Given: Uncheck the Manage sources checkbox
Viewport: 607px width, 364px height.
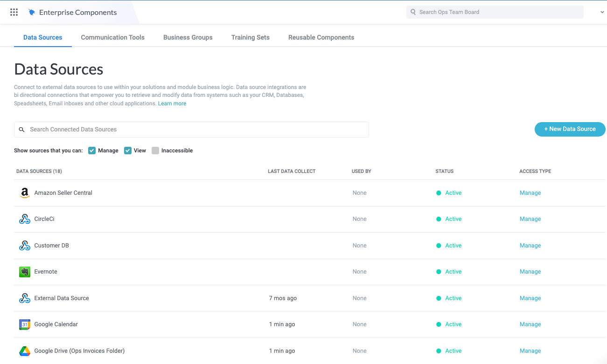Looking at the screenshot, I should pos(92,151).
